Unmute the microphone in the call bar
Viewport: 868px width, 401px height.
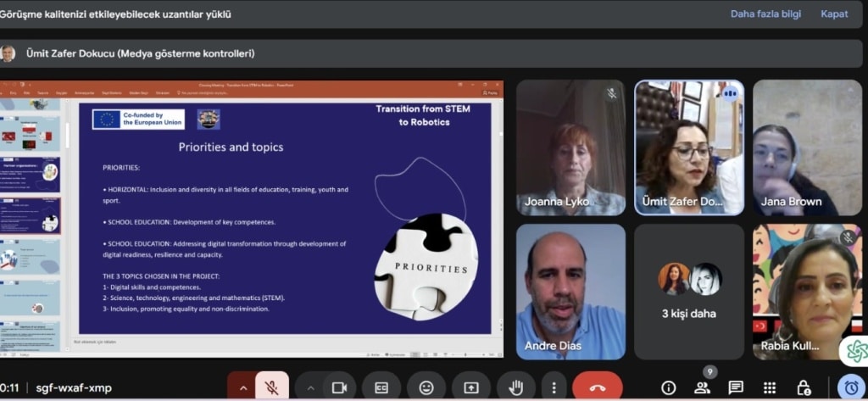(271, 387)
